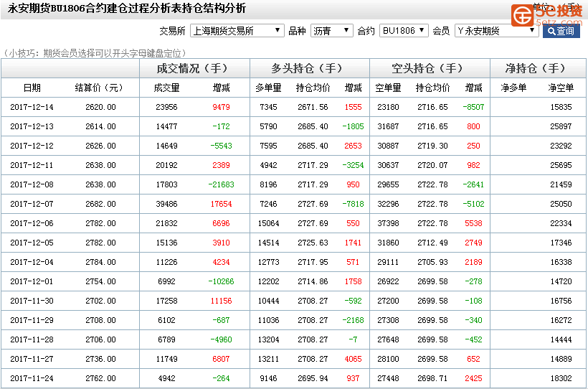Select date cell 2017-12-04
Screen dimensions: 588x389
click(32, 262)
